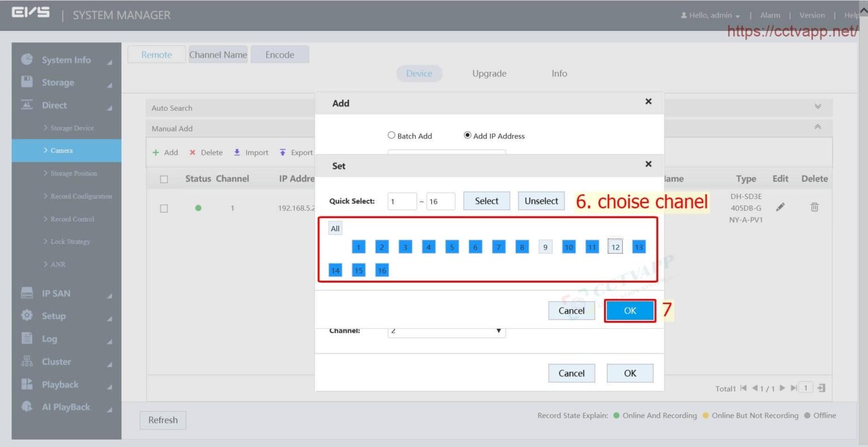The height and width of the screenshot is (447, 868).
Task: Click the page number input field
Action: (805, 388)
